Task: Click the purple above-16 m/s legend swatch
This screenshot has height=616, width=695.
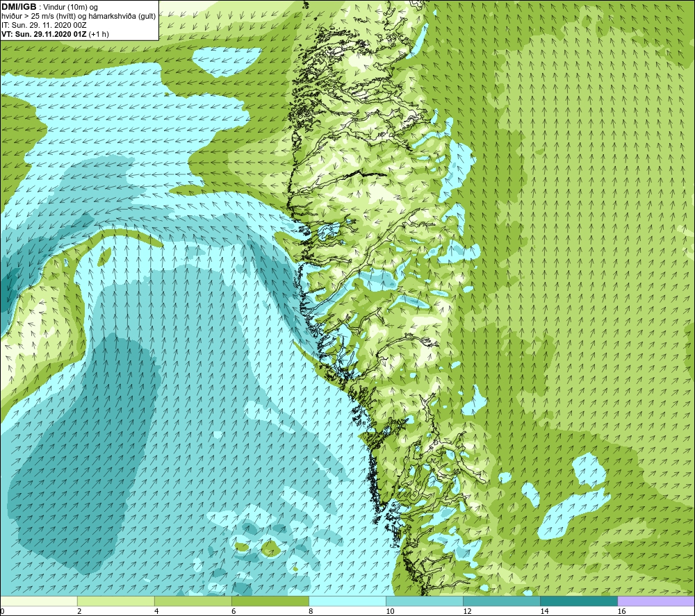Action: pos(656,601)
